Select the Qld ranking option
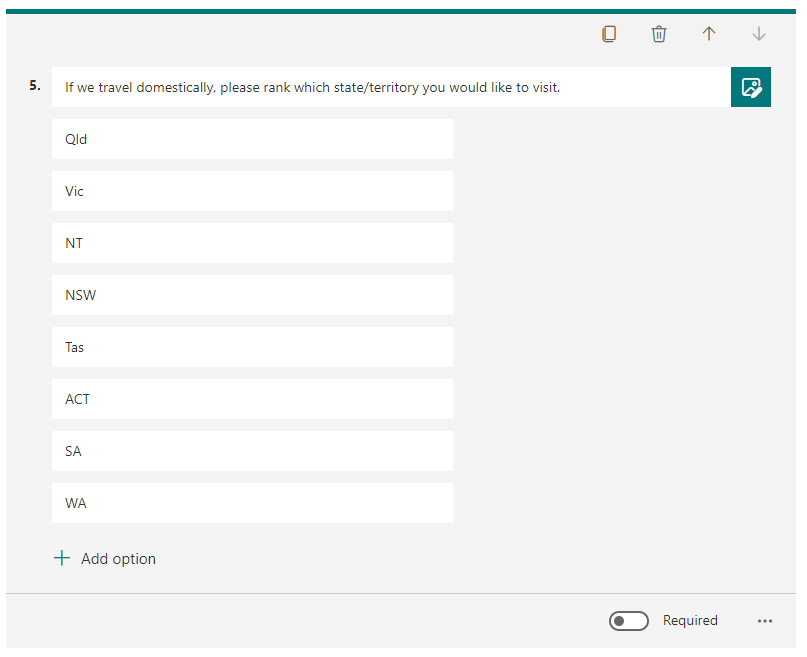Screen dimensions: 807x657 tap(252, 139)
